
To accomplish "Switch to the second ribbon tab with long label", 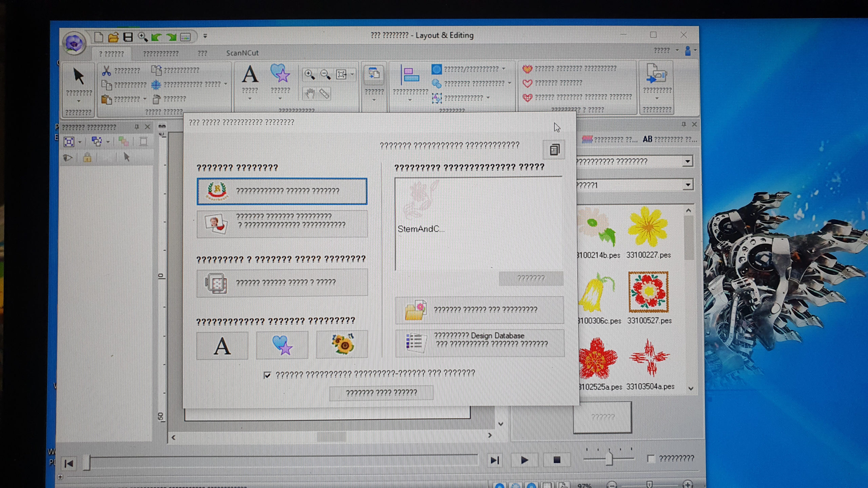I will pos(161,54).
